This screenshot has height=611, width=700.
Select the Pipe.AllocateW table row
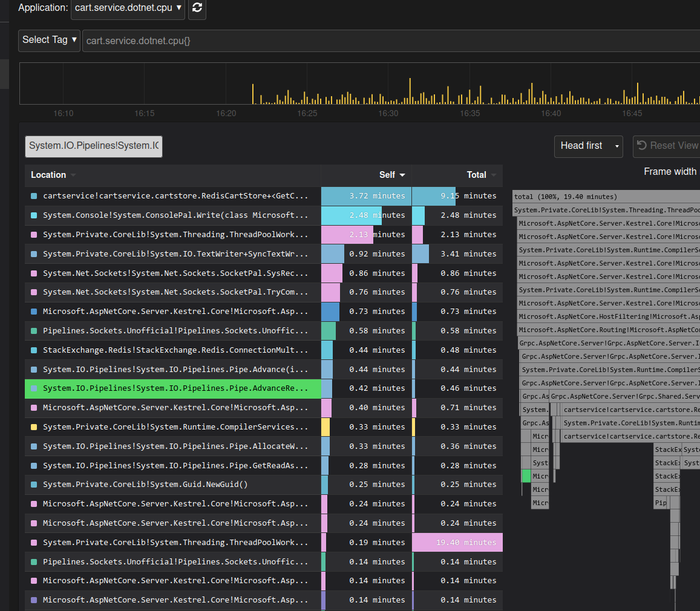263,446
